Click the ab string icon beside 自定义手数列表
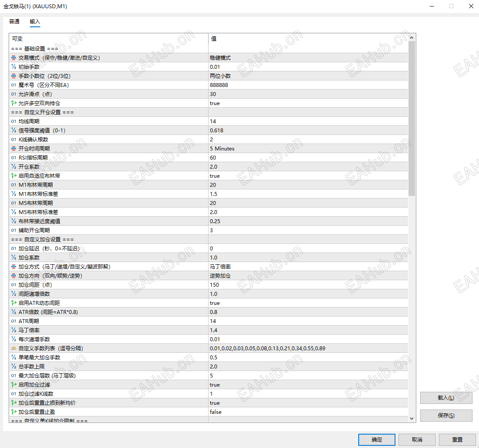This screenshot has height=448, width=479. [13, 348]
